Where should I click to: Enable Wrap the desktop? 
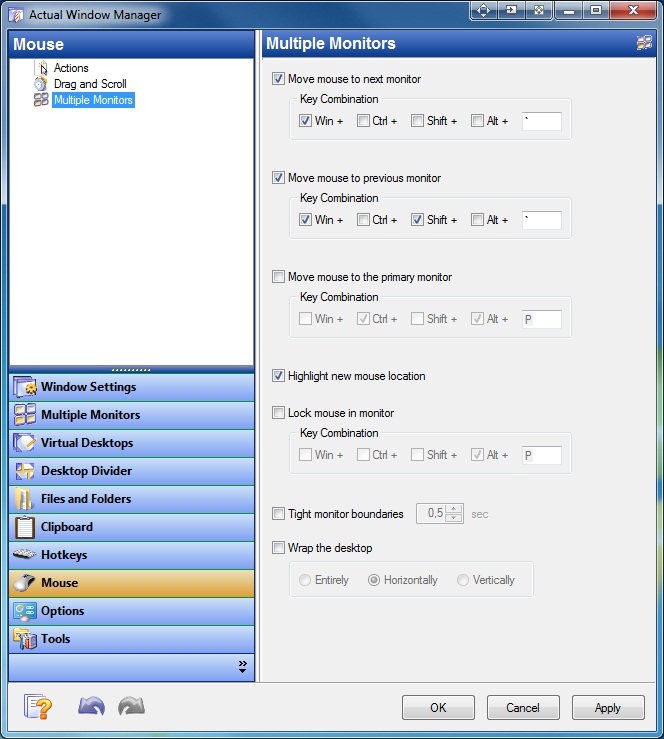pos(278,548)
